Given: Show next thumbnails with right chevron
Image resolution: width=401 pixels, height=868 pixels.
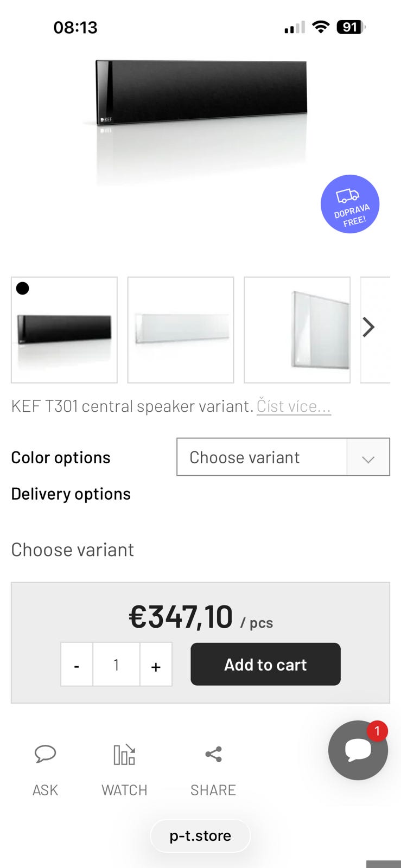Looking at the screenshot, I should click(x=369, y=327).
